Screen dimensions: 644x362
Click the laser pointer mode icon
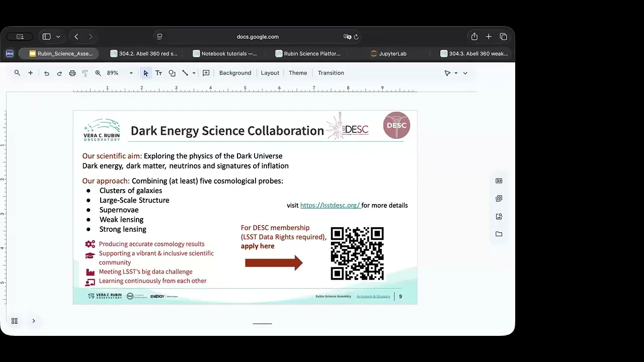[447, 73]
